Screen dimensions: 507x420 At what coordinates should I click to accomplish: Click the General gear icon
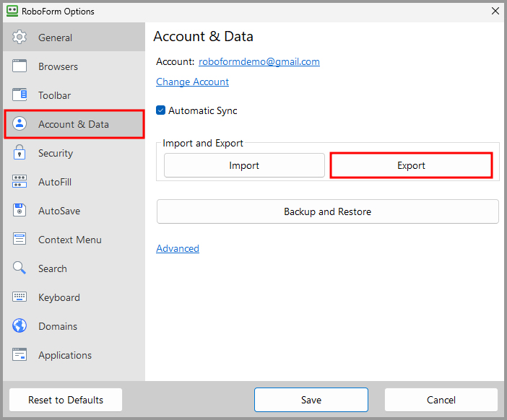click(19, 38)
